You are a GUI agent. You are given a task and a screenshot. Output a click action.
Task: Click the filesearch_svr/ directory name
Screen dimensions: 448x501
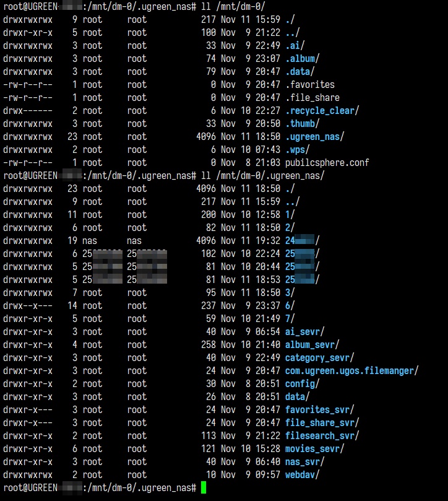tap(322, 436)
